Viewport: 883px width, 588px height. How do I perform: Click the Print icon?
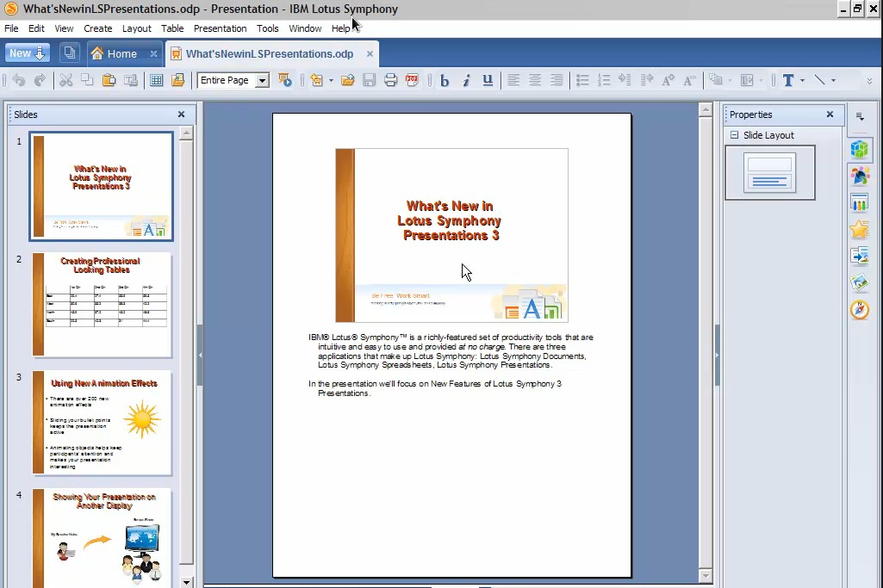[x=390, y=80]
